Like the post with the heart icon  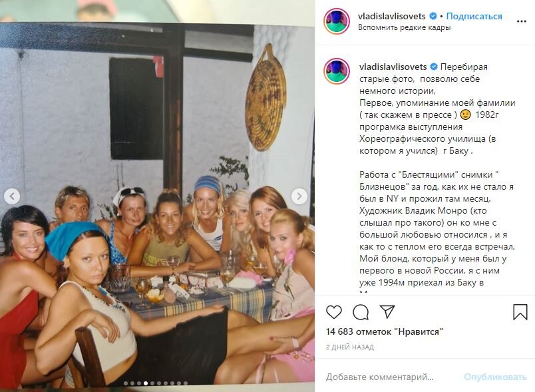click(x=333, y=312)
